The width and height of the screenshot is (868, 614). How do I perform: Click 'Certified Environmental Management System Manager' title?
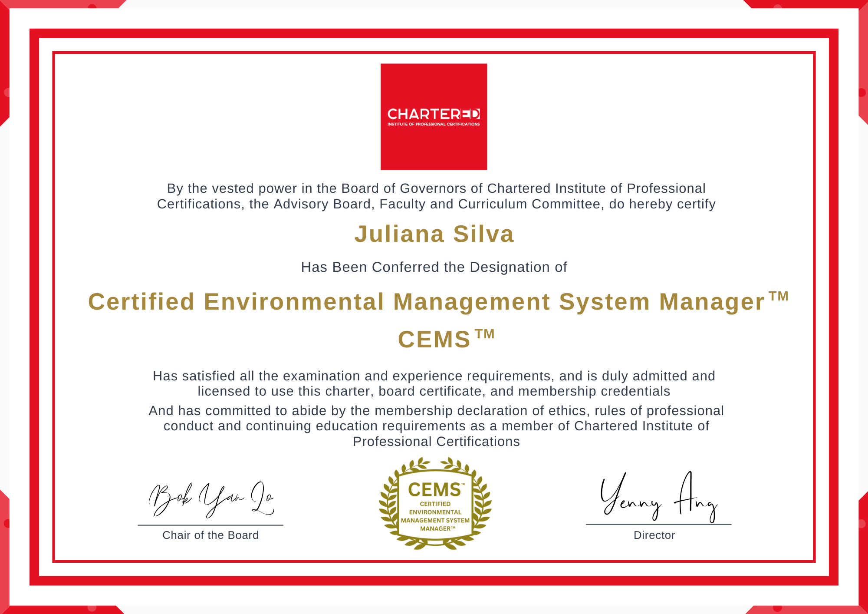tap(438, 301)
